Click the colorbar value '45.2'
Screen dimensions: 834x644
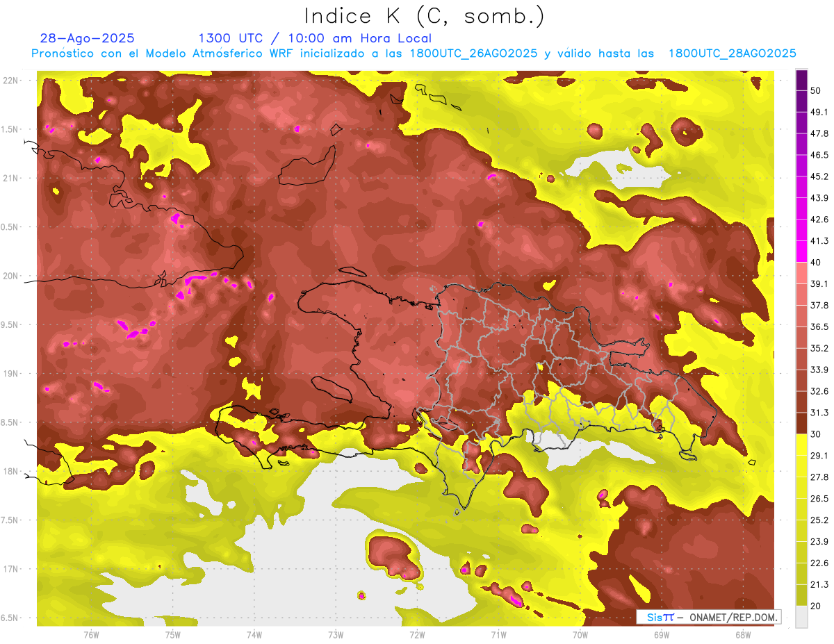click(819, 176)
